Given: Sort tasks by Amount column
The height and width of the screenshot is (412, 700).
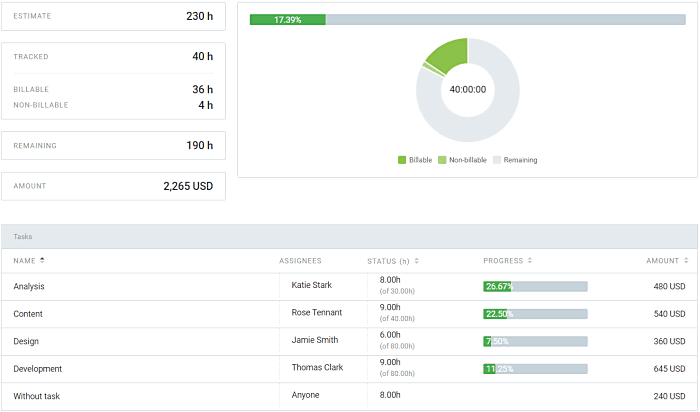Looking at the screenshot, I should click(686, 261).
